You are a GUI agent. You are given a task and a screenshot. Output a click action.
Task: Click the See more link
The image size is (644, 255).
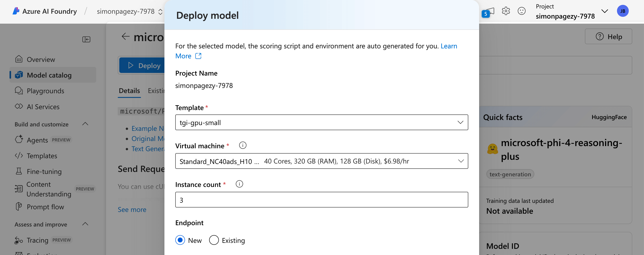coord(132,209)
